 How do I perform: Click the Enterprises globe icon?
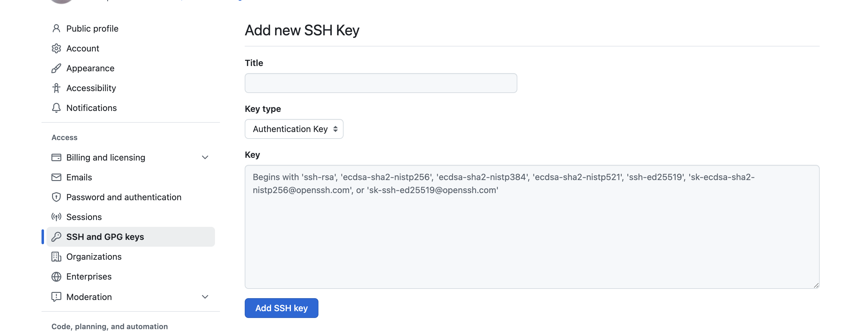56,277
